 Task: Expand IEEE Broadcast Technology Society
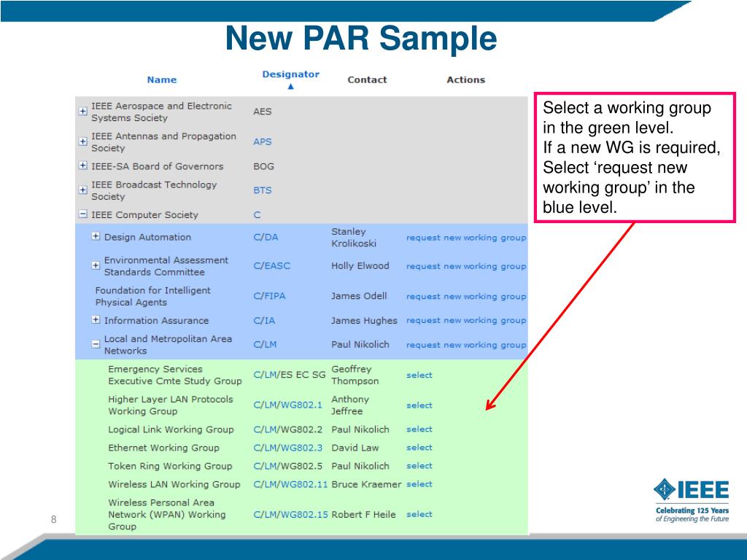(83, 190)
